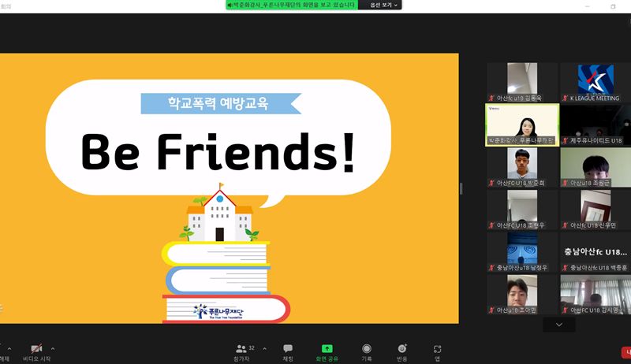Image resolution: width=631 pixels, height=364 pixels.
Task: Click the Be Friends! shared slide
Action: point(229,189)
